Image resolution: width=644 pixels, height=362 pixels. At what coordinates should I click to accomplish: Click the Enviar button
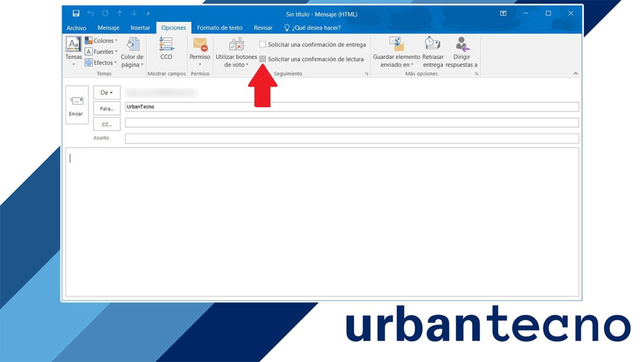[x=76, y=105]
